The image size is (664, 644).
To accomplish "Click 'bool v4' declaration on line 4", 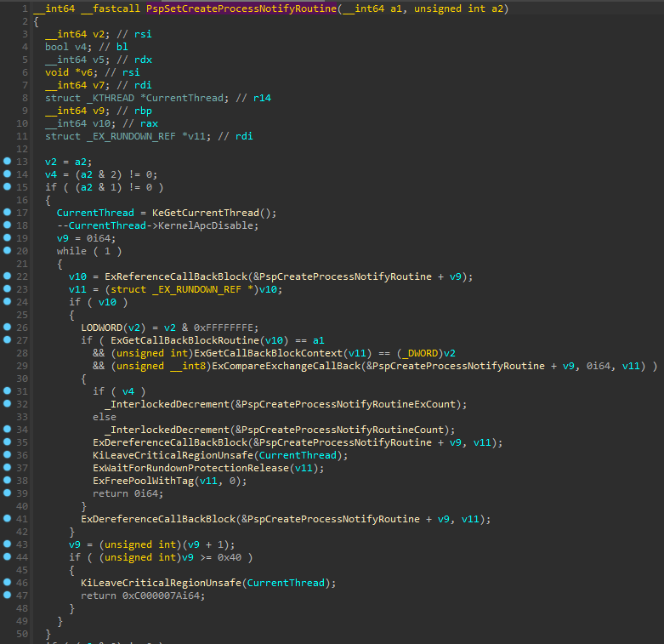I will tap(69, 47).
